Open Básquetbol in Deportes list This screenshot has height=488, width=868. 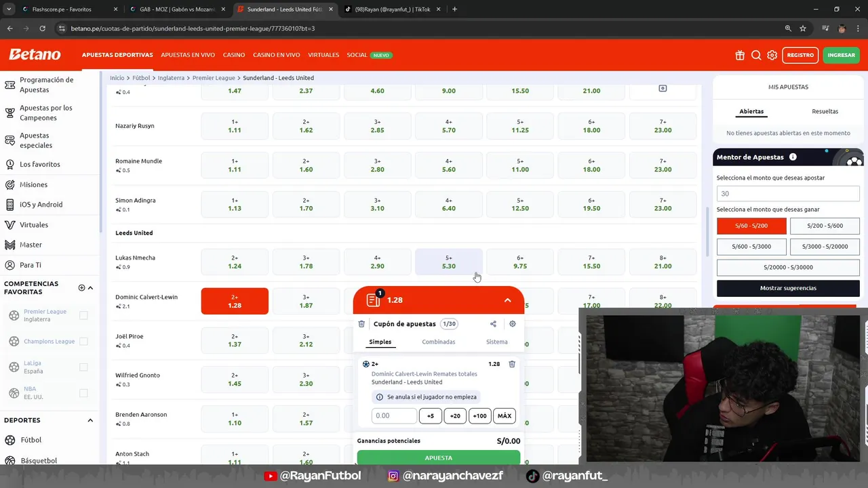point(39,461)
